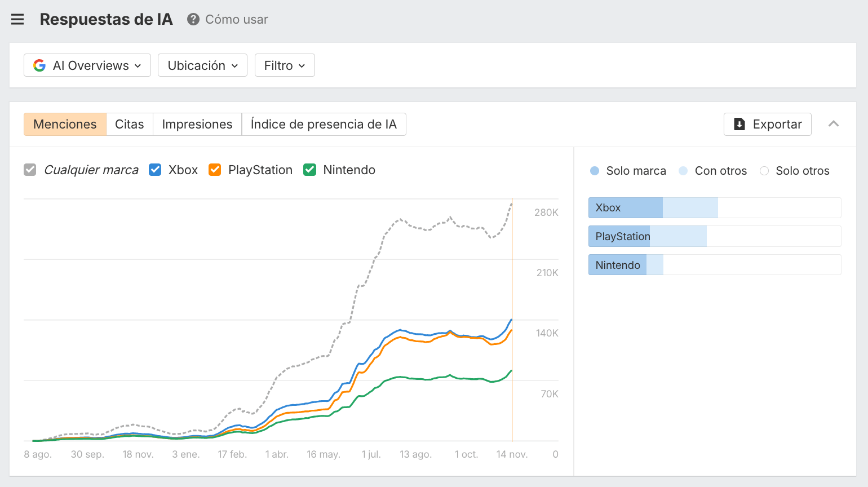
Task: Open the AI Overviews dropdown
Action: (x=87, y=65)
